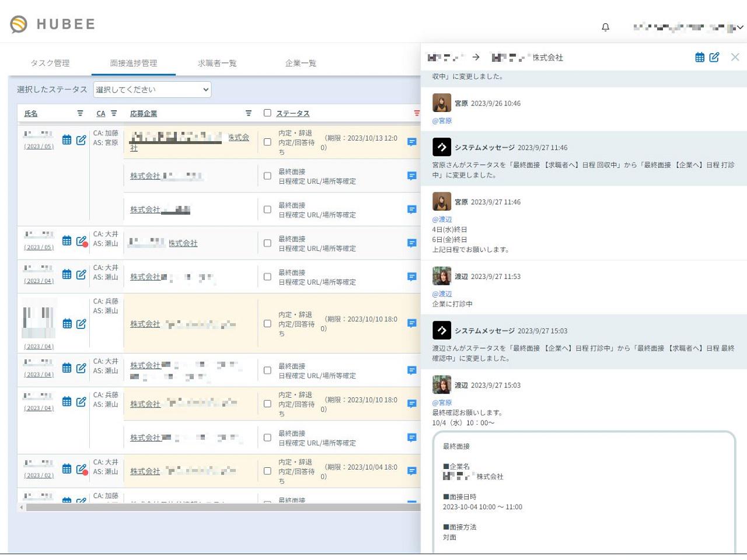Click edit pencil icon in chat panel header
The image size is (747, 560).
714,57
